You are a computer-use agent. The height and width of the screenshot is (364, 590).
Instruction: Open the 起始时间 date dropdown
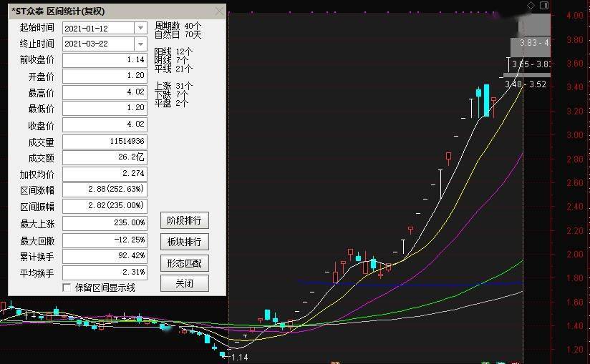(x=140, y=28)
